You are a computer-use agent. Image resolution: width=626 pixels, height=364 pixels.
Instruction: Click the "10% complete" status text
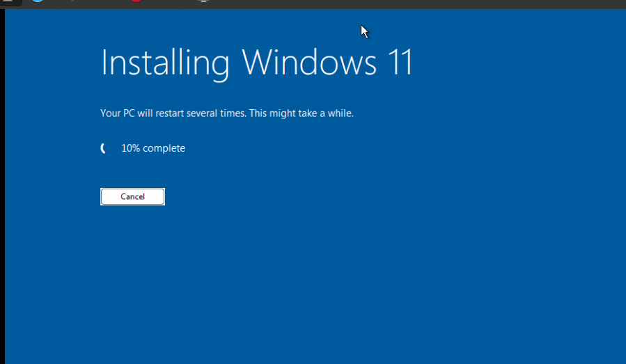click(153, 148)
